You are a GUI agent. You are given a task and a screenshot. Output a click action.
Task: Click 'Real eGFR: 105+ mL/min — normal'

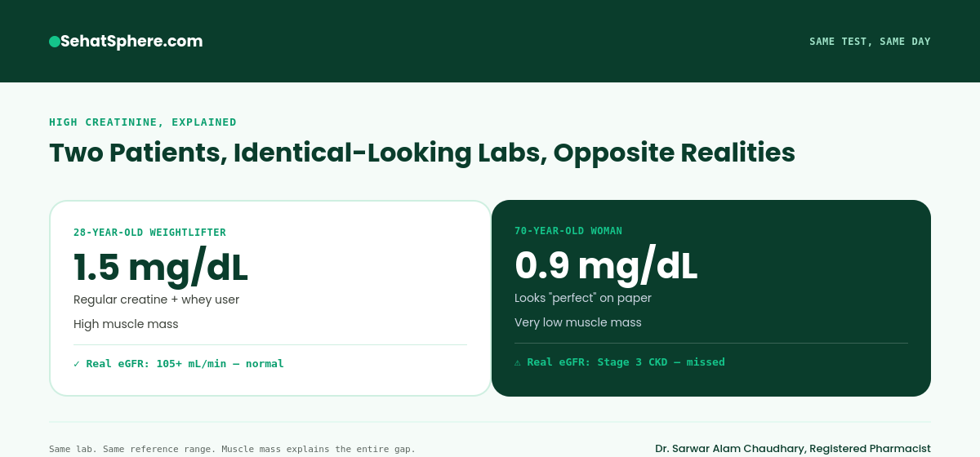[185, 364]
